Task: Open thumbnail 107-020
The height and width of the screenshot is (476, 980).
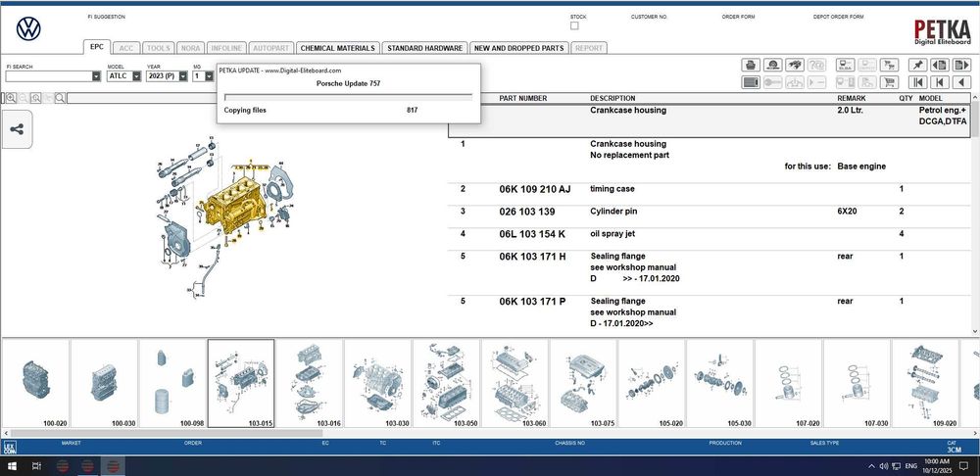Action: [789, 384]
